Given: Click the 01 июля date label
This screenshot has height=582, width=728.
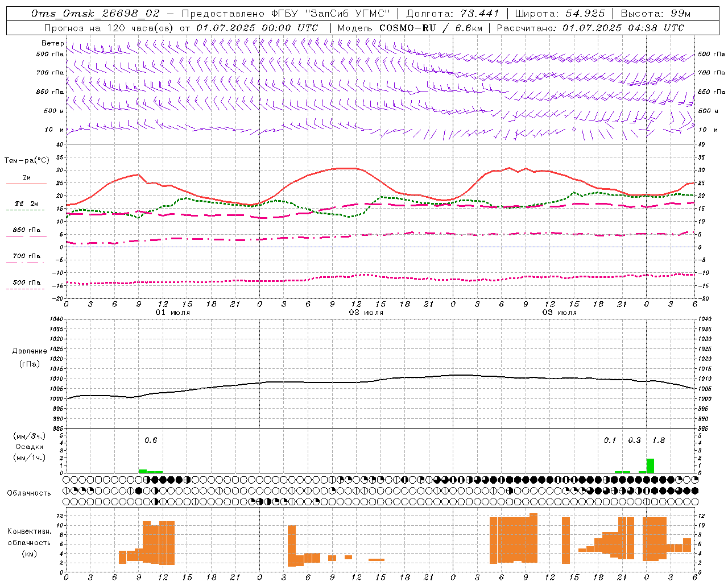Looking at the screenshot, I should pyautogui.click(x=173, y=313).
